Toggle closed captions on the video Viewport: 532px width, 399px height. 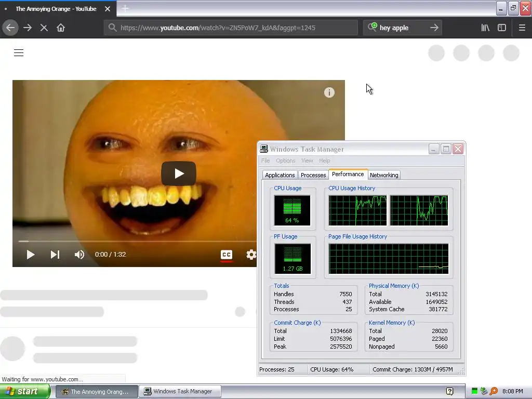[x=227, y=255]
